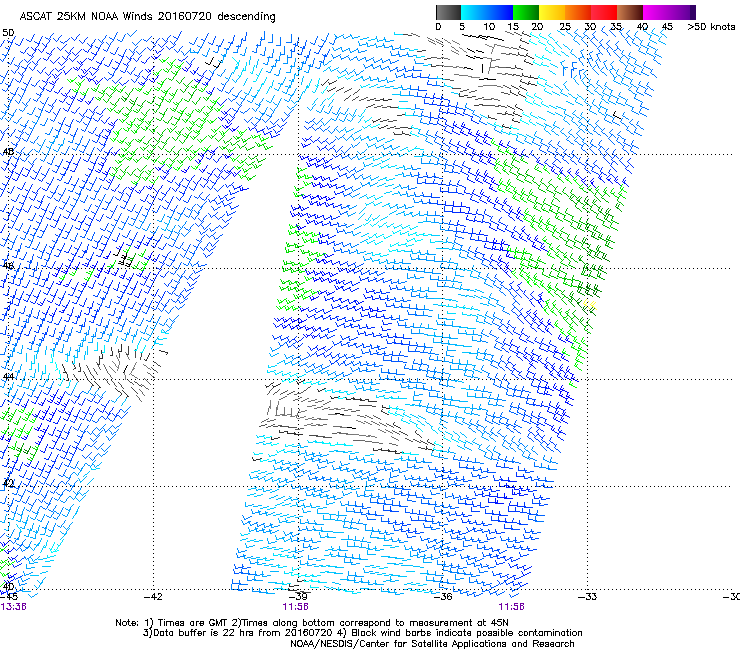Click the 'NOAA/NESDIS/Center for Satellite Applications and Research' credit
Image resolution: width=740 pixels, height=650 pixels.
tap(432, 644)
